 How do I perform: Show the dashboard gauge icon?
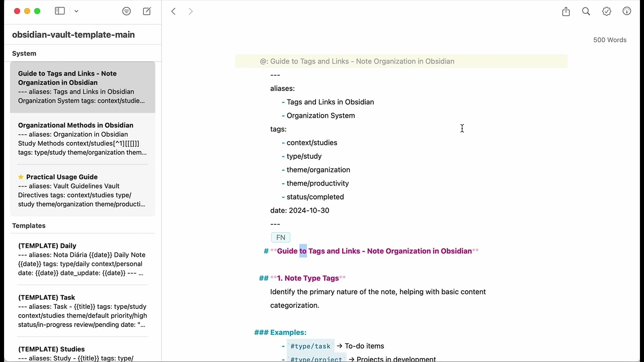coord(627,11)
